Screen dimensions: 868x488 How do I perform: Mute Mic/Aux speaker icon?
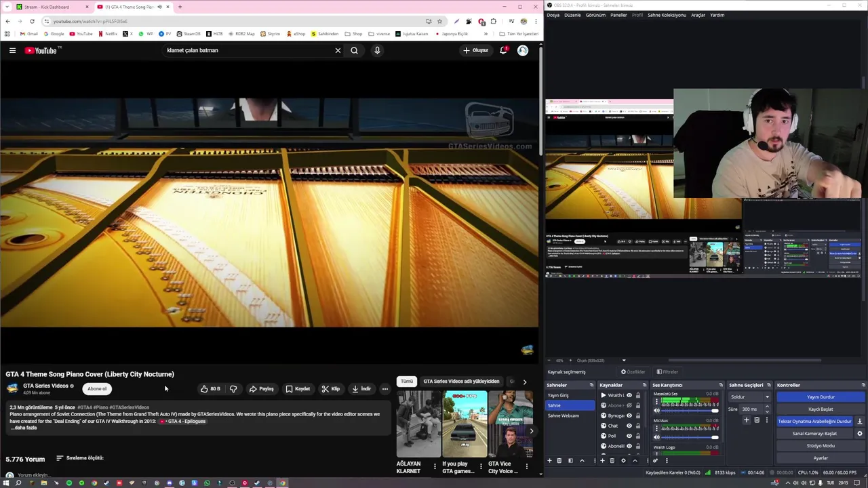[x=656, y=438]
